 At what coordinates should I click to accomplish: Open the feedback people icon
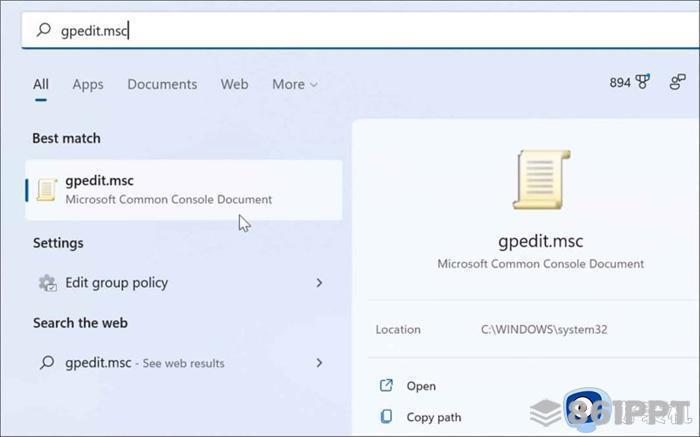[x=678, y=82]
